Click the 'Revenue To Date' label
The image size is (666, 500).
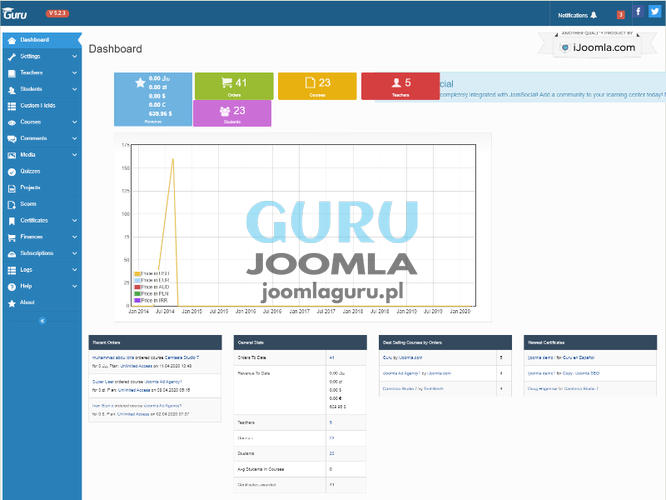click(254, 373)
